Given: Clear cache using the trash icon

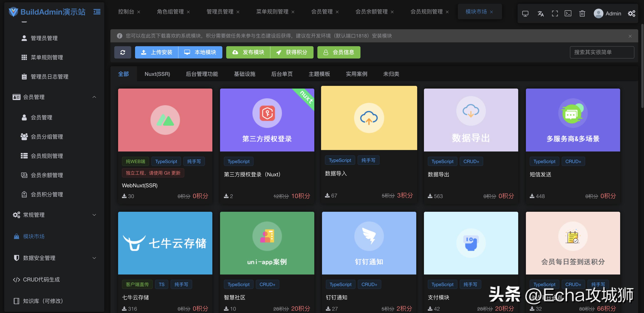Looking at the screenshot, I should click(x=582, y=13).
